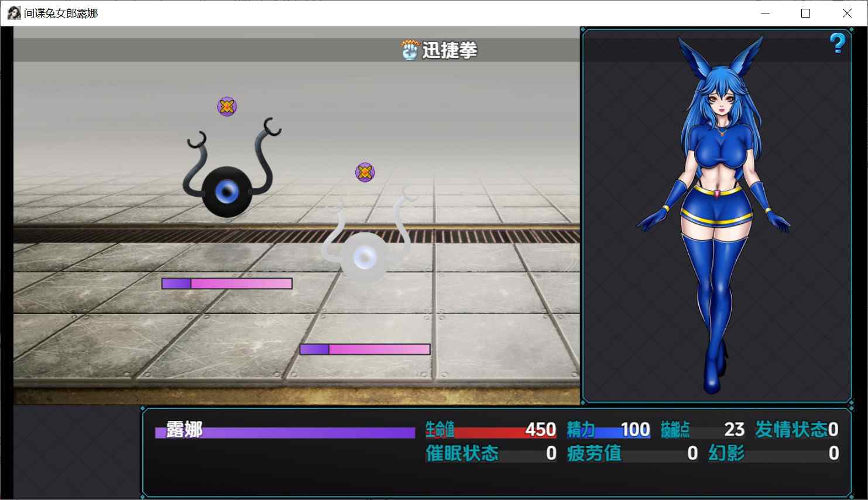This screenshot has height=500, width=868.
Task: Click the 生命值 health stat showing 450
Action: click(490, 430)
